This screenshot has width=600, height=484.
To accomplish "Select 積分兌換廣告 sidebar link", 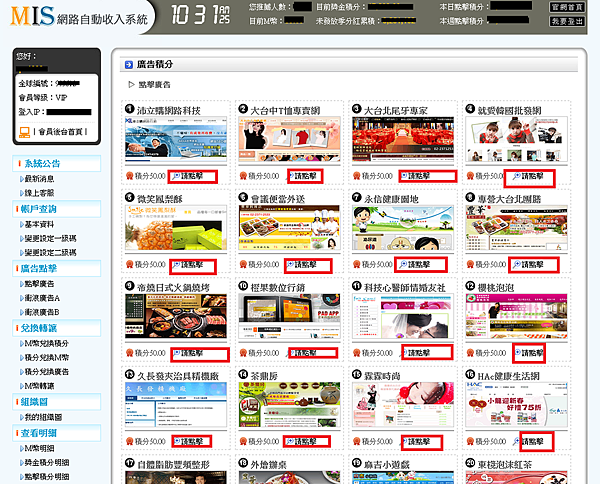I will pos(46,372).
